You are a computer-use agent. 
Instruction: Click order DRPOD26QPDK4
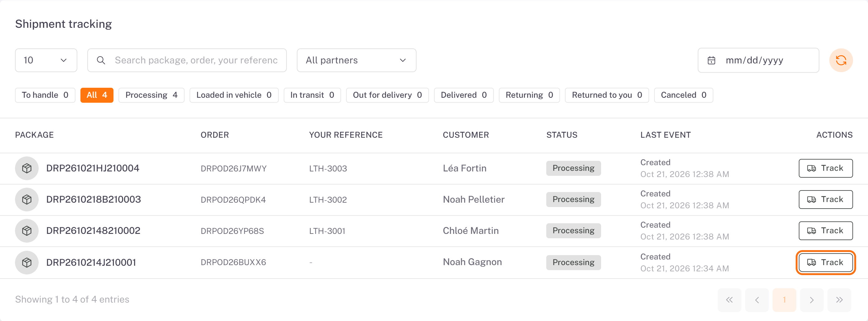tap(233, 200)
